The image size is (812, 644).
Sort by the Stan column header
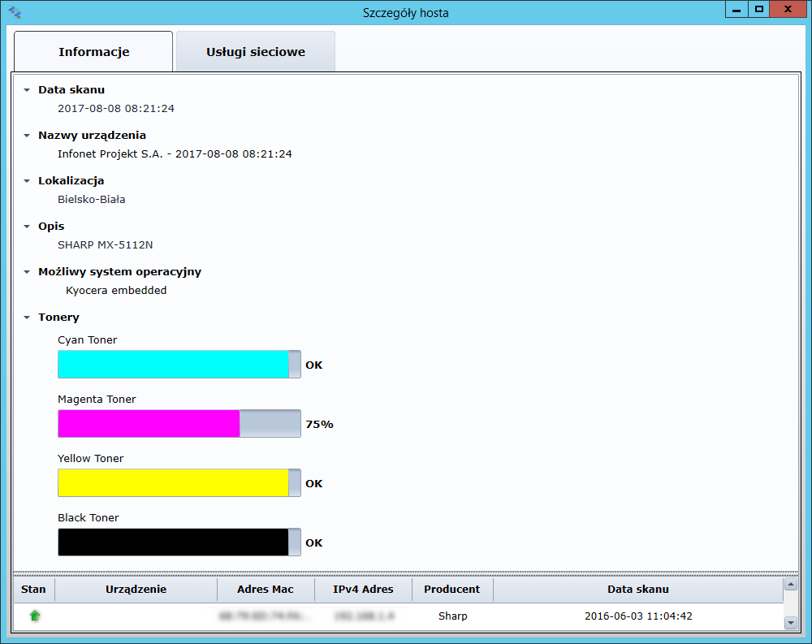click(33, 590)
